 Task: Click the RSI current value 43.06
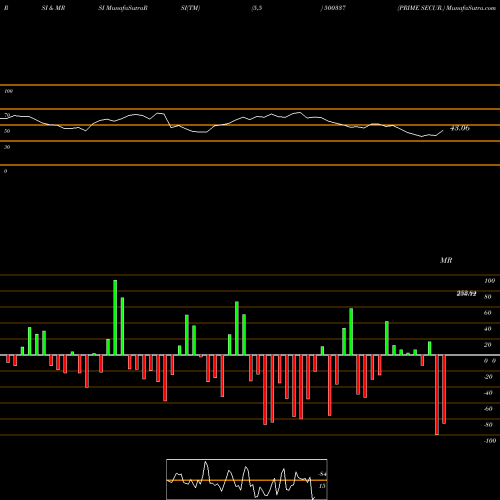[x=460, y=128]
